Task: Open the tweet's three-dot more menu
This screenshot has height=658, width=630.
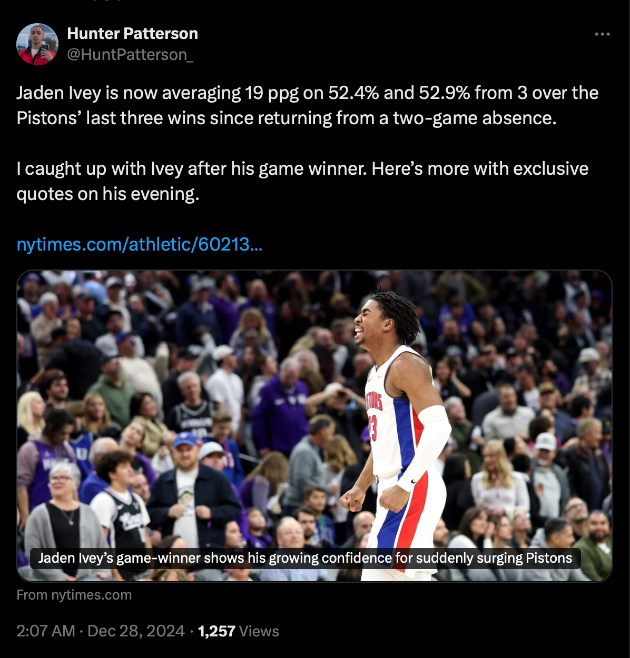Action: 602,34
